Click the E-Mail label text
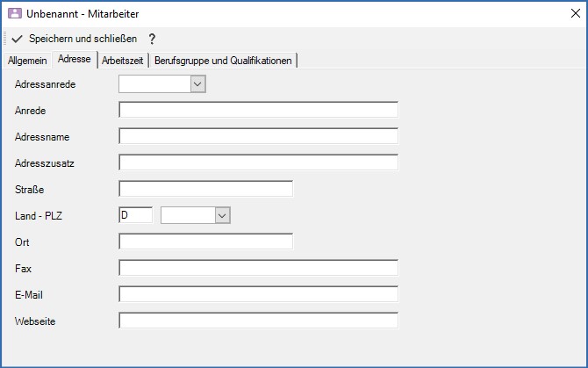This screenshot has height=368, width=588. click(28, 295)
